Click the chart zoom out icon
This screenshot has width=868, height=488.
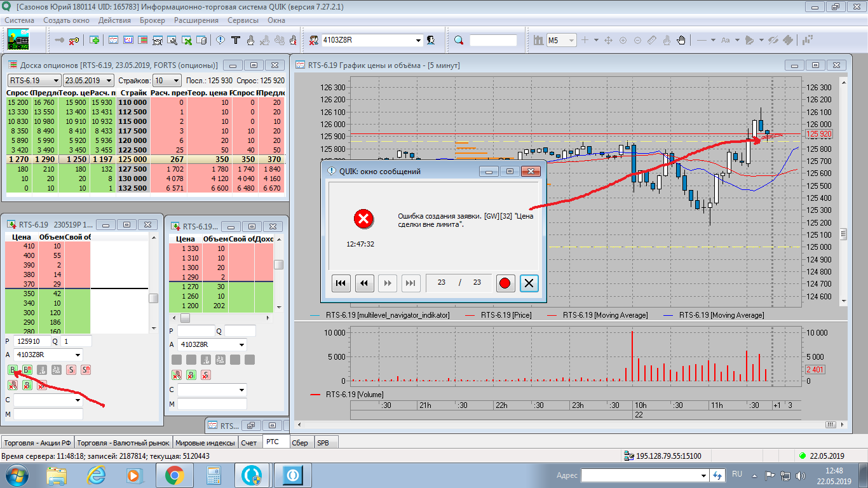click(x=637, y=40)
